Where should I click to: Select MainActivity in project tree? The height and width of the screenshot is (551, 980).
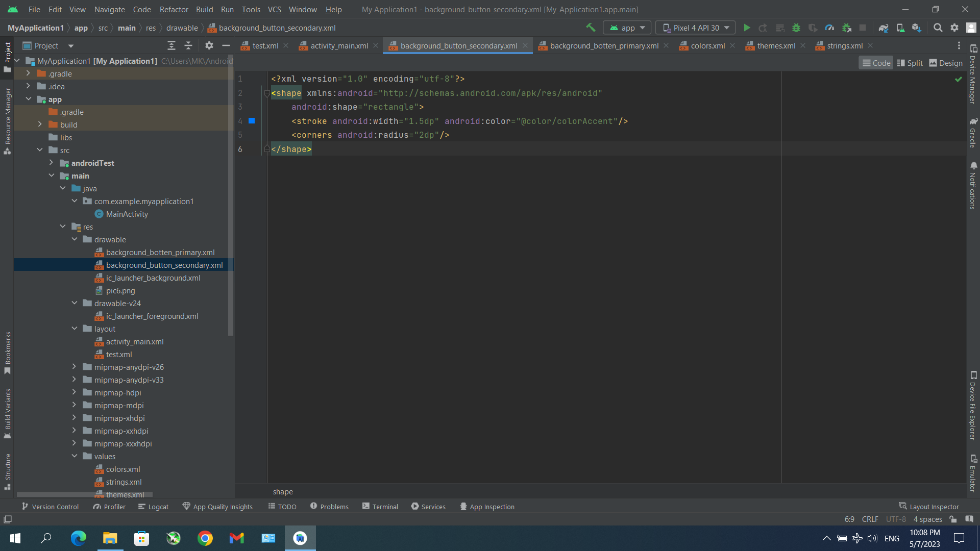[127, 214]
